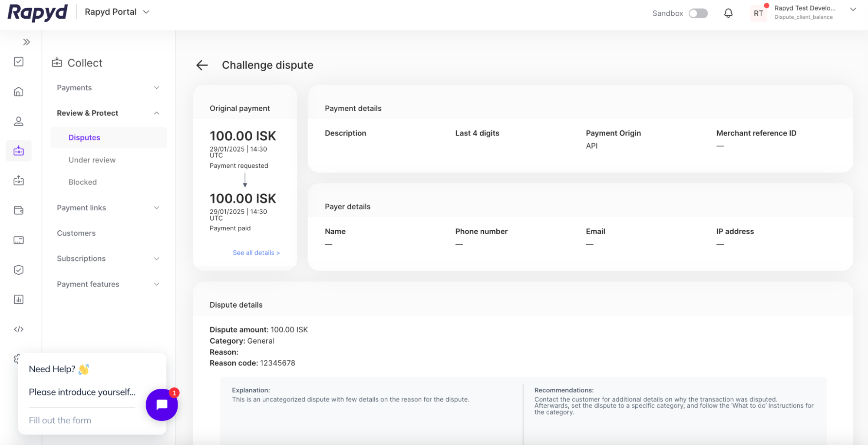Click Fill out the form field
The height and width of the screenshot is (445, 868).
click(60, 420)
